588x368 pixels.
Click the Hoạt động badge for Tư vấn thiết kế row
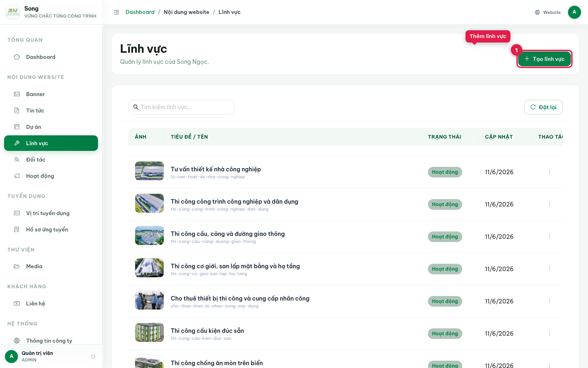[x=445, y=172]
